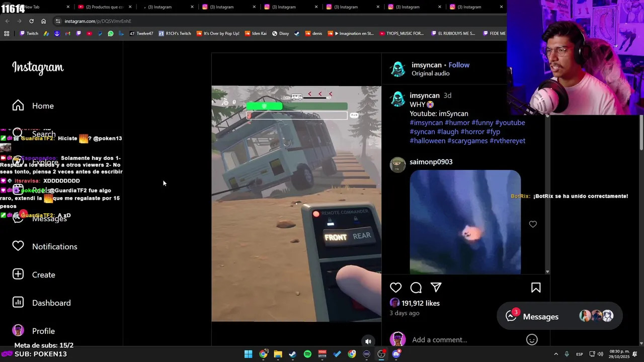Save the post with bookmark icon
The width and height of the screenshot is (644, 362).
coord(536,288)
